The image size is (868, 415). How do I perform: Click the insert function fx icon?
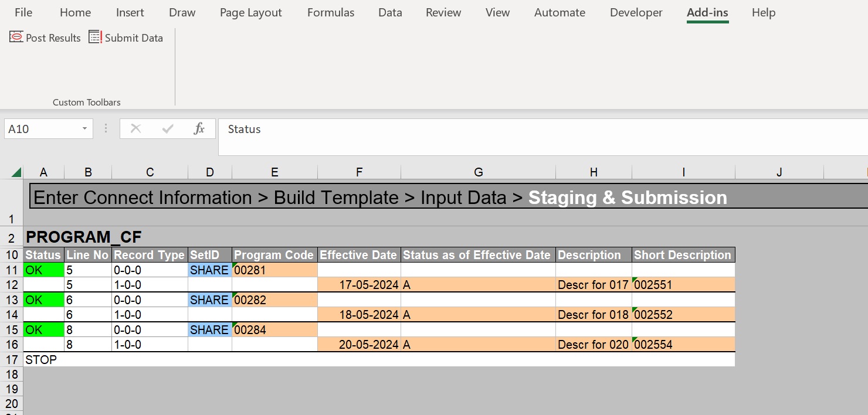(x=199, y=129)
